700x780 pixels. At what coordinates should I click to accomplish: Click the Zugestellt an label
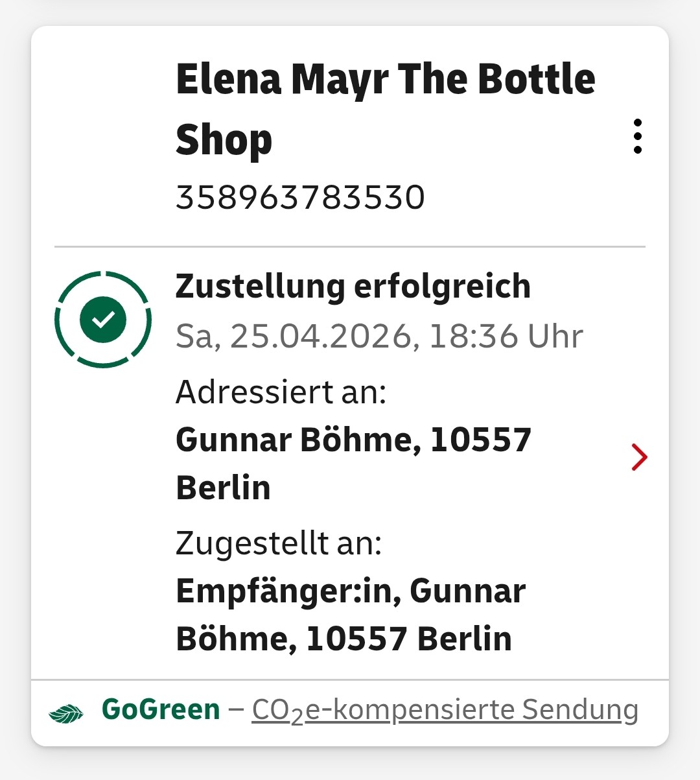pyautogui.click(x=279, y=543)
